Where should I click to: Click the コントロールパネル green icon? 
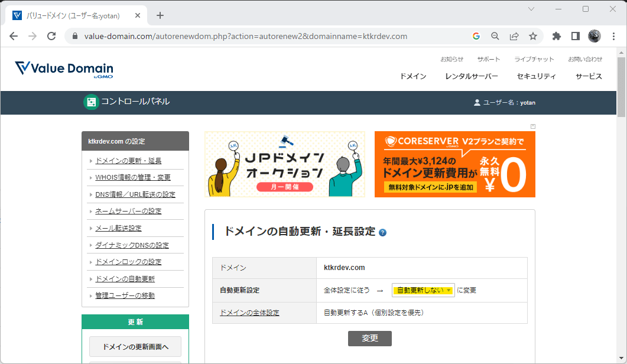coord(91,102)
